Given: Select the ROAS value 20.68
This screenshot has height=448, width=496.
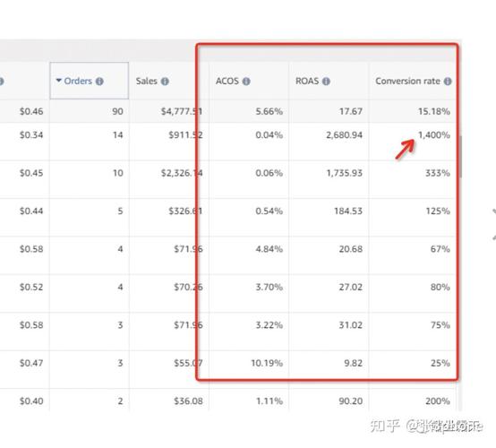Looking at the screenshot, I should (x=351, y=249).
